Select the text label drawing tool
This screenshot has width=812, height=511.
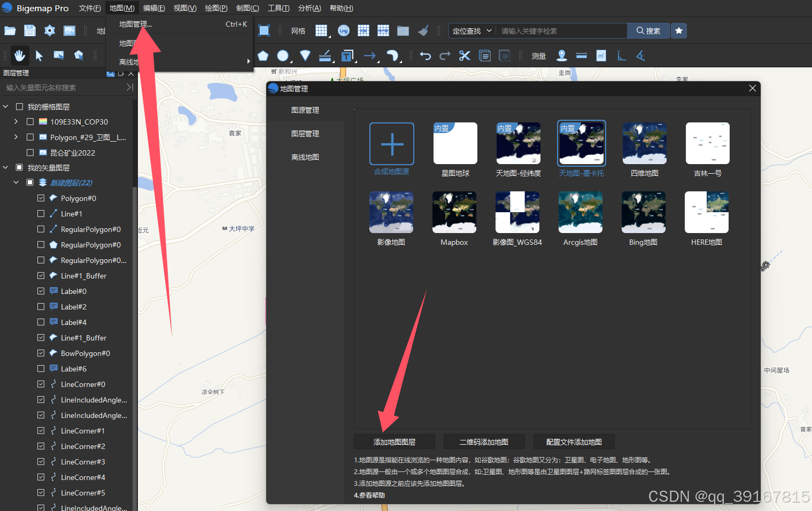pyautogui.click(x=347, y=56)
